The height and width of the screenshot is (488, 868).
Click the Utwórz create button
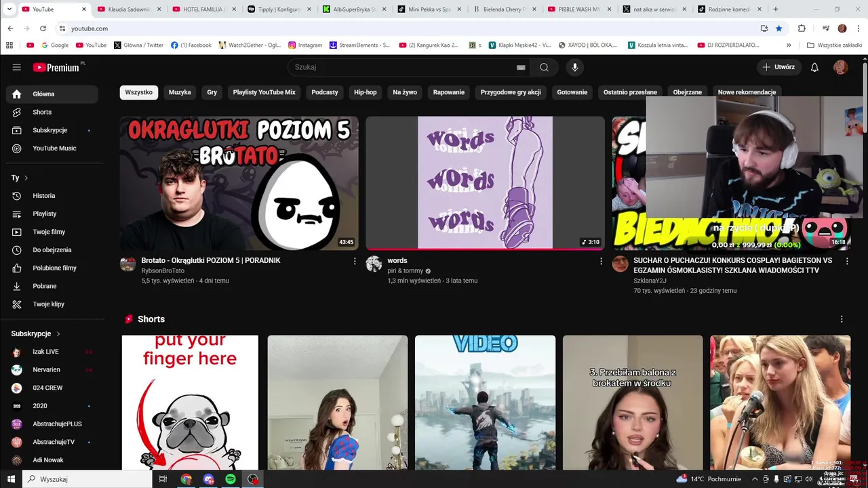(778, 67)
